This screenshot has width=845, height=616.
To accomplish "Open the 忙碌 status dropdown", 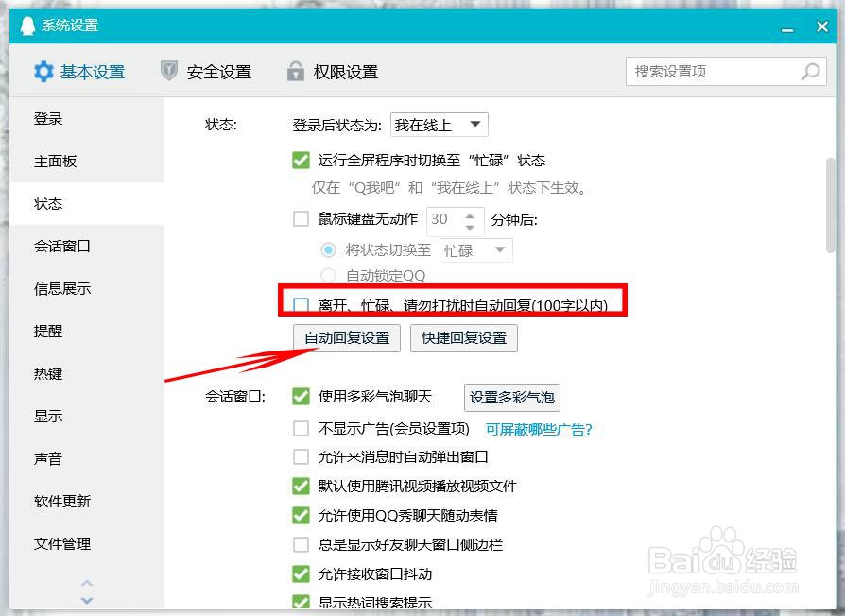I will click(475, 250).
